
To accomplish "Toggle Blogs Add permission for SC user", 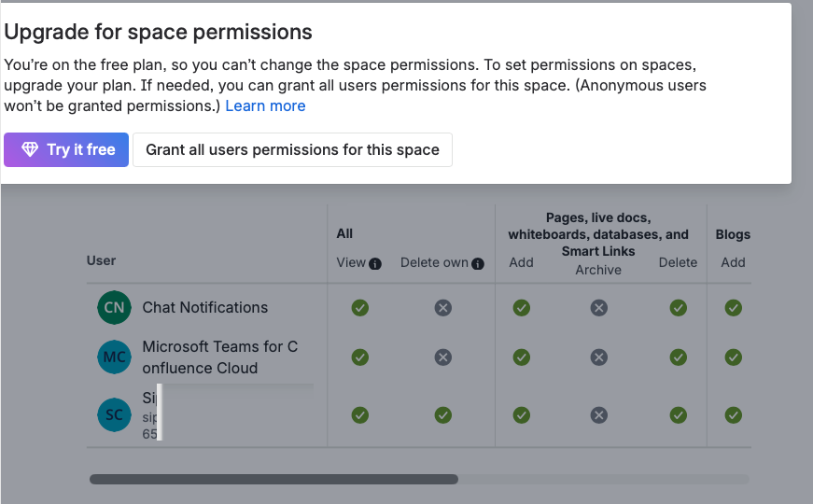I will pos(734,415).
